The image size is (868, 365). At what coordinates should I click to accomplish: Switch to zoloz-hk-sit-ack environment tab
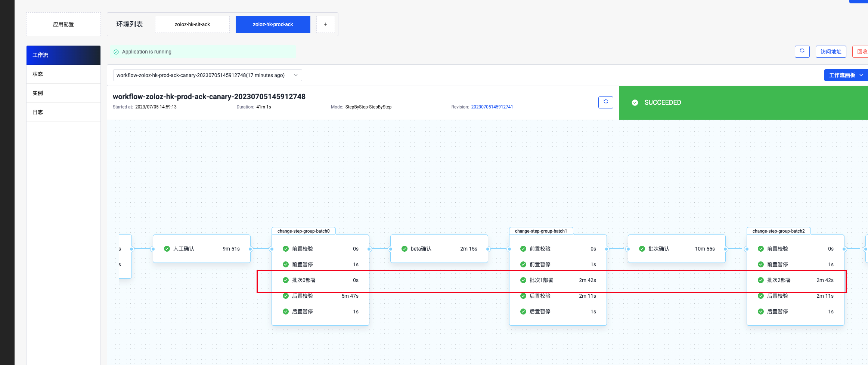[192, 24]
